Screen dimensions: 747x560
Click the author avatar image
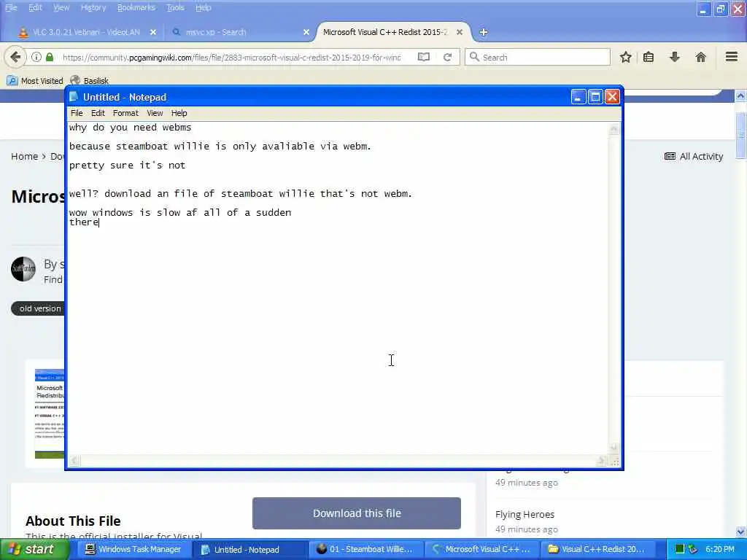click(23, 268)
